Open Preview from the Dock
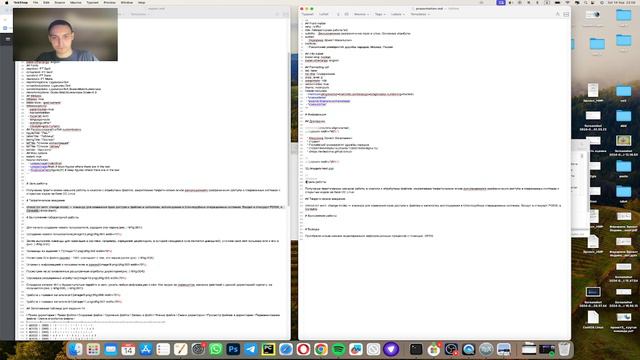 [x=504, y=349]
